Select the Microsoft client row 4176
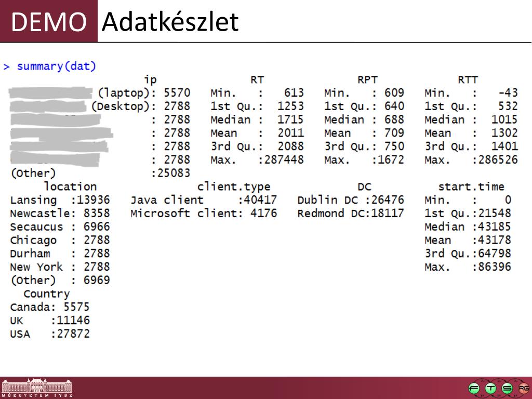The height and width of the screenshot is (399, 532). pyautogui.click(x=204, y=213)
